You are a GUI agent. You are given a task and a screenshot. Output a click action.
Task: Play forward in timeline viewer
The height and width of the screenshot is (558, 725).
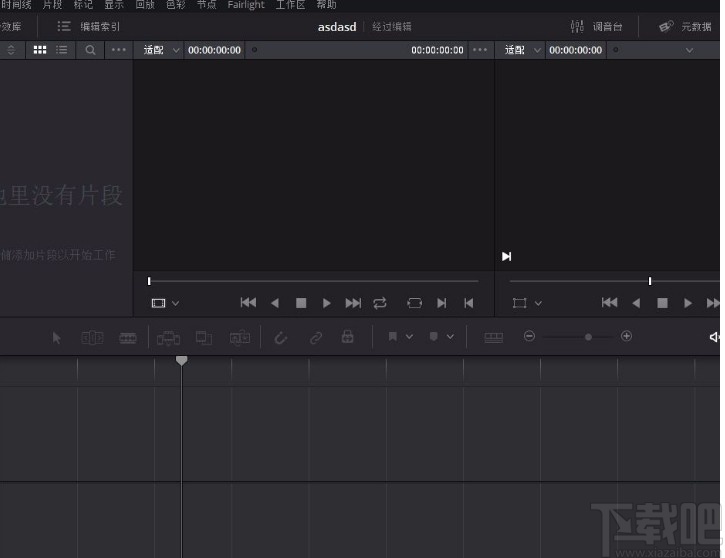tap(688, 303)
